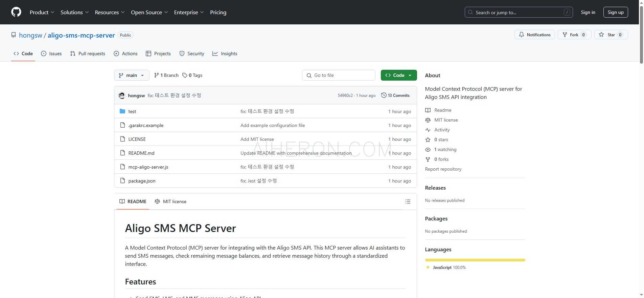Click the repository icon before hongsw

coord(14,35)
